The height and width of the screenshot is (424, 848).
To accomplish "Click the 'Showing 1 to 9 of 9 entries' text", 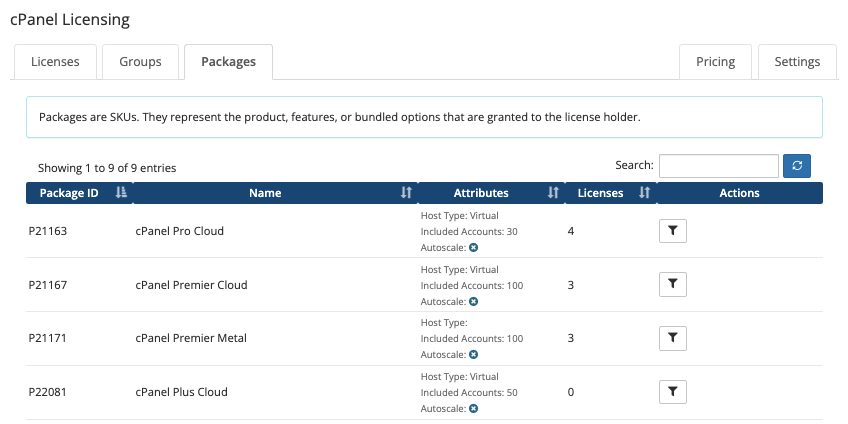I will pyautogui.click(x=107, y=168).
